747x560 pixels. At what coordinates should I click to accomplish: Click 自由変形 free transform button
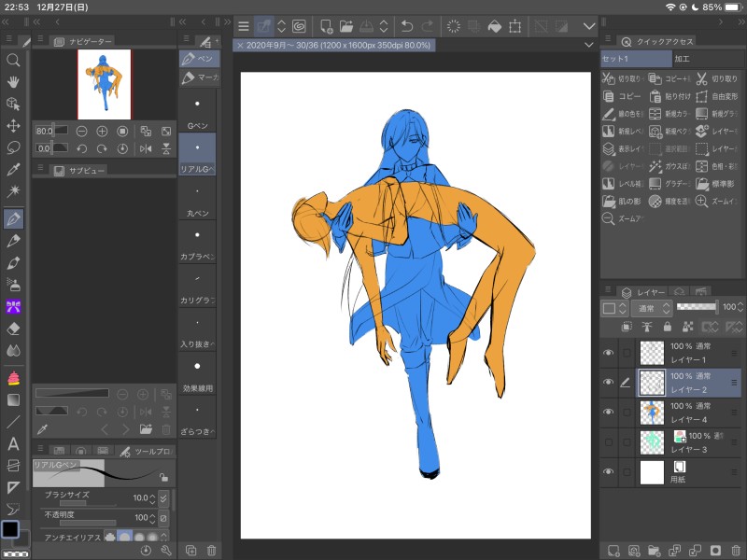coord(716,96)
